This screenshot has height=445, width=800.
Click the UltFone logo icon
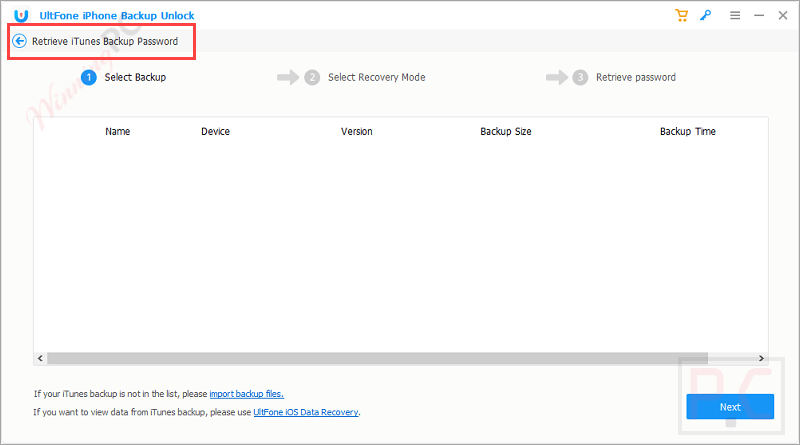[21, 15]
